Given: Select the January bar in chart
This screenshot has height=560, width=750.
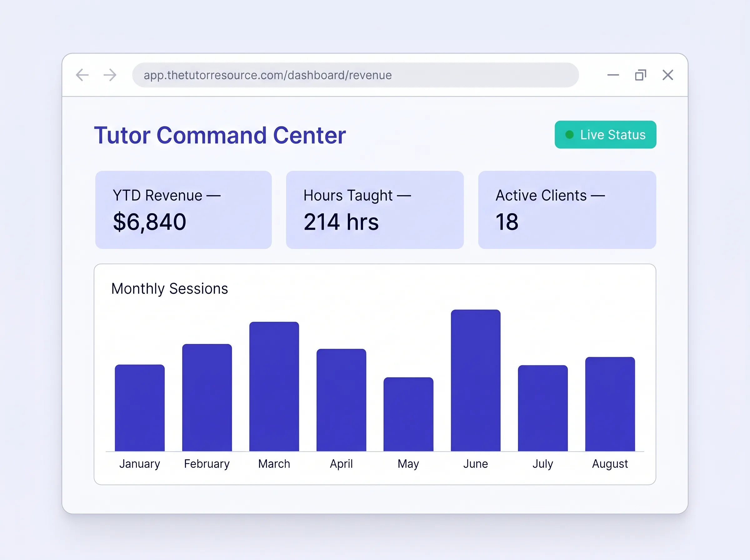Looking at the screenshot, I should click(140, 408).
